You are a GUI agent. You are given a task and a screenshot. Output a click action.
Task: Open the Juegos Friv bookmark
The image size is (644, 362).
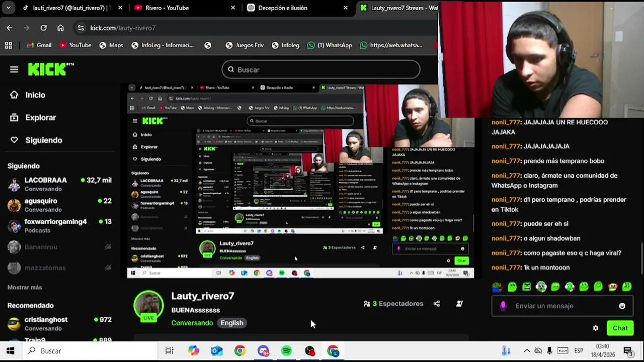point(245,45)
